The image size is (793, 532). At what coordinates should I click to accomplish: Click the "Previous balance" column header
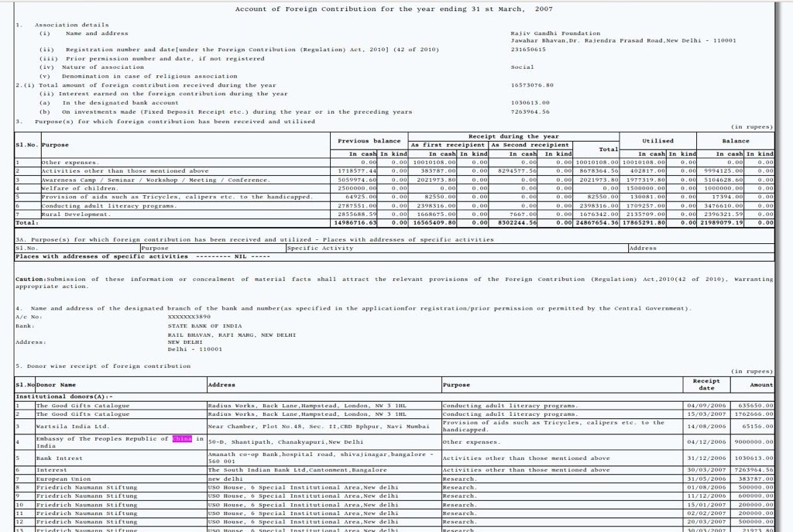[369, 141]
